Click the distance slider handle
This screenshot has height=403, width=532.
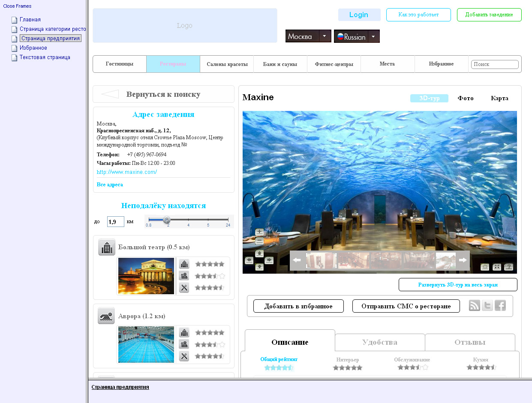[x=167, y=220]
